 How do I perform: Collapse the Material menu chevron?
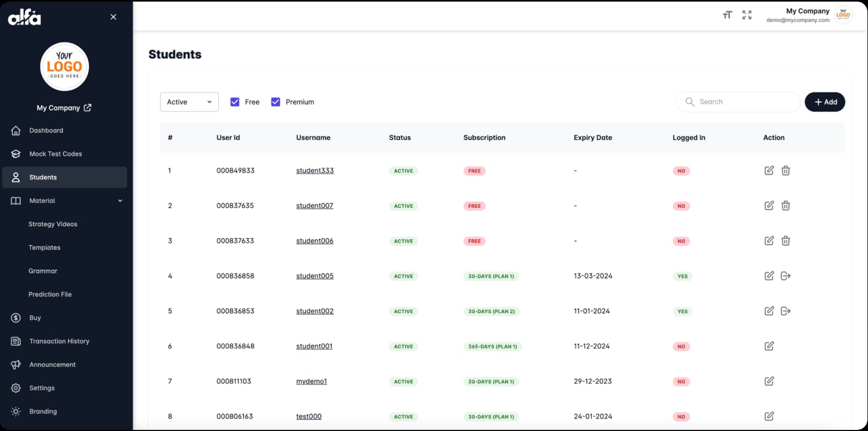120,201
